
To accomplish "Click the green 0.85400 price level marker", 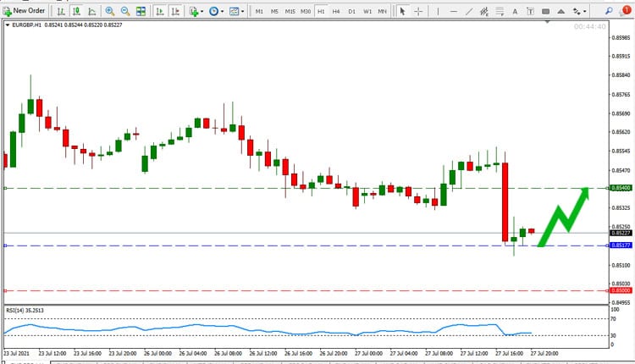I will [x=621, y=188].
